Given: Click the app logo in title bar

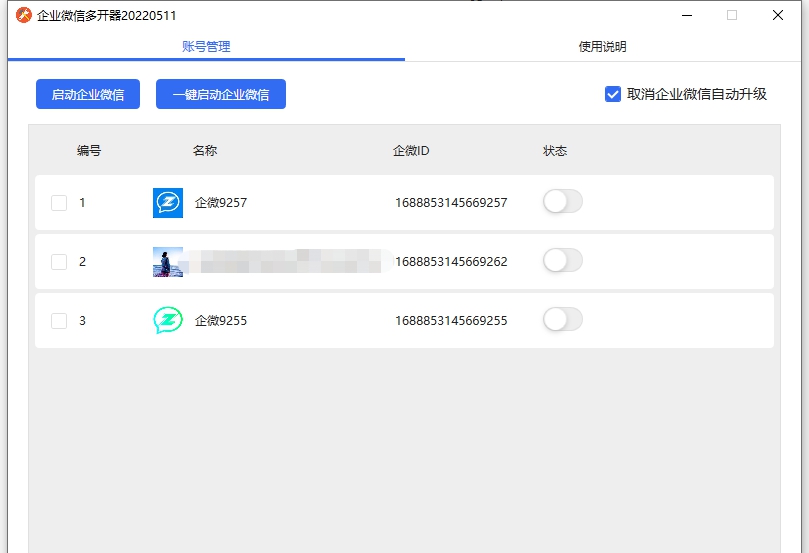Looking at the screenshot, I should coord(24,15).
